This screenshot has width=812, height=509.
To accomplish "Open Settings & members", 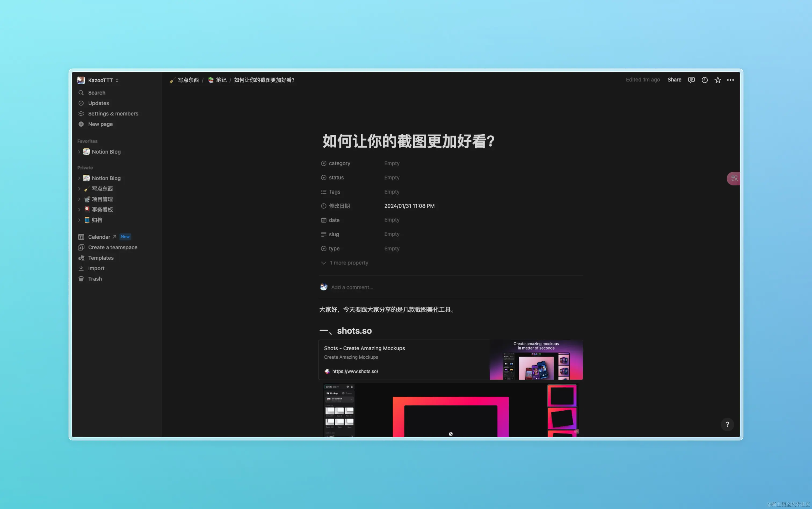I will click(x=113, y=114).
